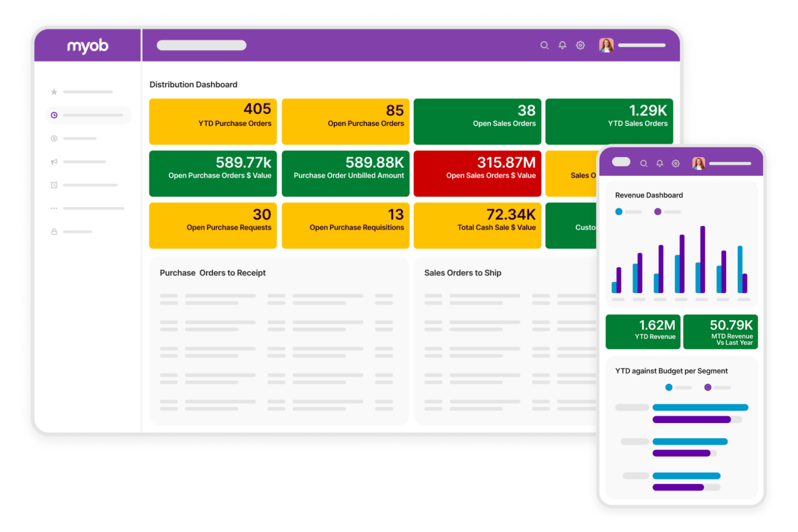Expand the sidebar ellipsis for more options
The width and height of the screenshot is (798, 532).
(54, 208)
